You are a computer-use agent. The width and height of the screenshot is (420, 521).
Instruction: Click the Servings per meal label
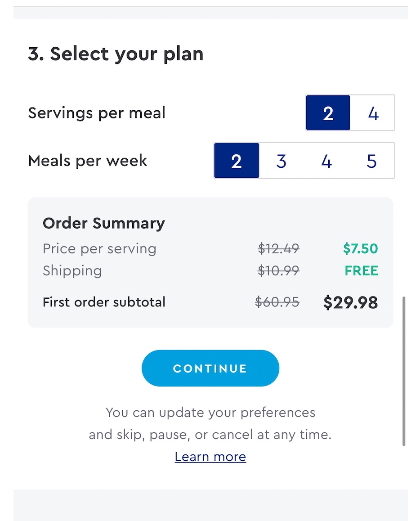point(97,113)
